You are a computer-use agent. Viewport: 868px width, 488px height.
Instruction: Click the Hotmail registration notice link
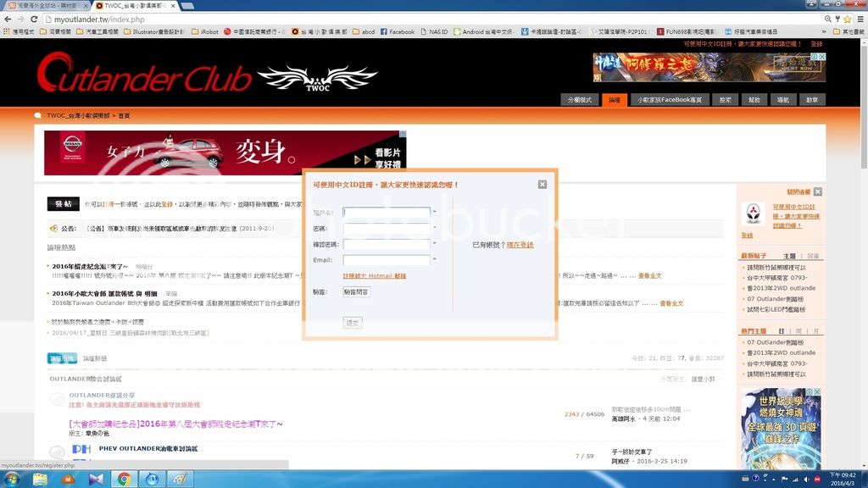(374, 275)
